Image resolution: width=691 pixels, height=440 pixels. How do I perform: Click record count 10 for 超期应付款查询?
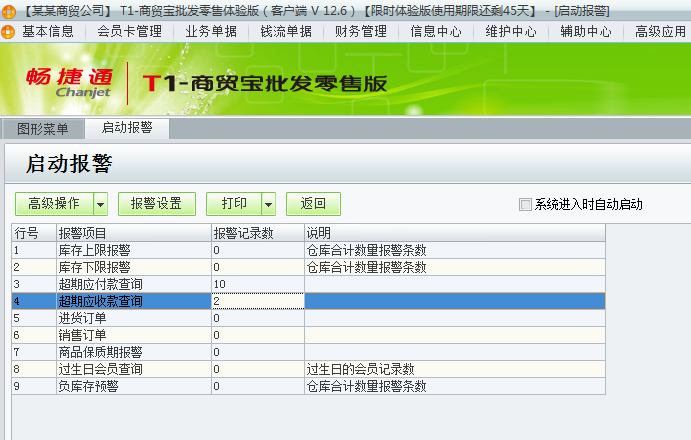click(x=258, y=284)
